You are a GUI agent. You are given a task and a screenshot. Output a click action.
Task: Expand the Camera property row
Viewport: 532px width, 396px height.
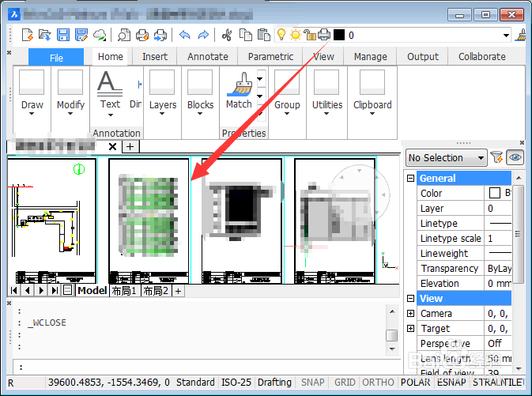[410, 314]
